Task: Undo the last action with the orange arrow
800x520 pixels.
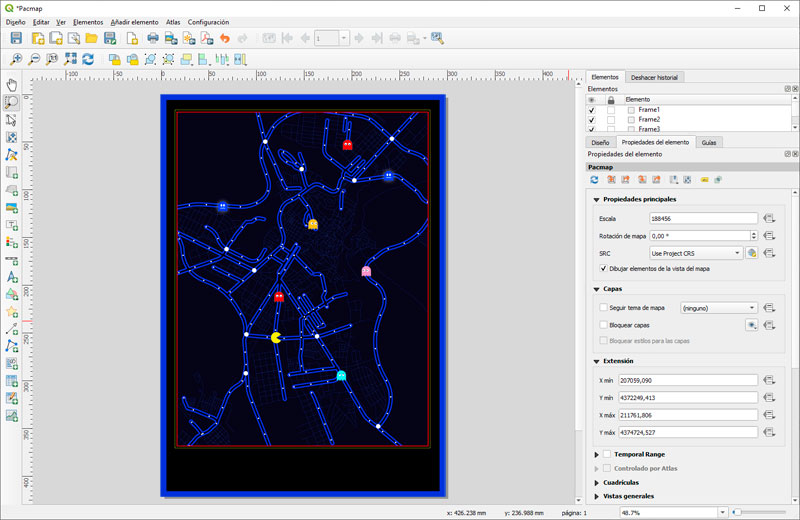Action: (224, 38)
